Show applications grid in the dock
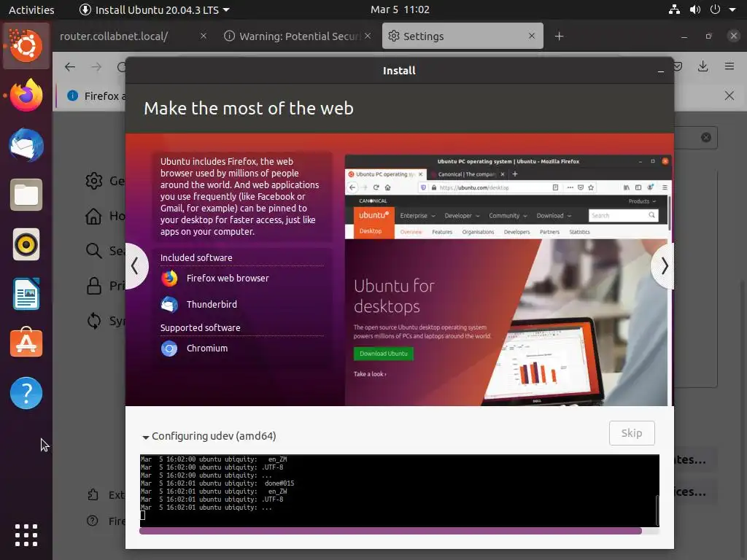Image resolution: width=747 pixels, height=560 pixels. tap(26, 535)
